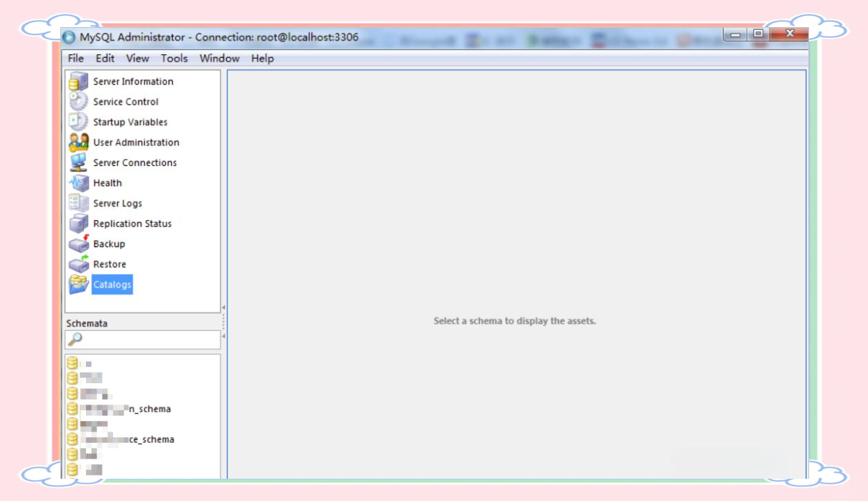Click the magnifier icon in Schemata search
The height and width of the screenshot is (501, 868).
point(75,339)
